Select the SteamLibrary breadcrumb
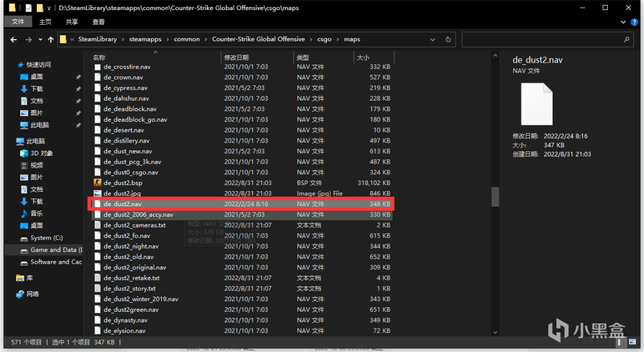The height and width of the screenshot is (352, 644). point(97,39)
